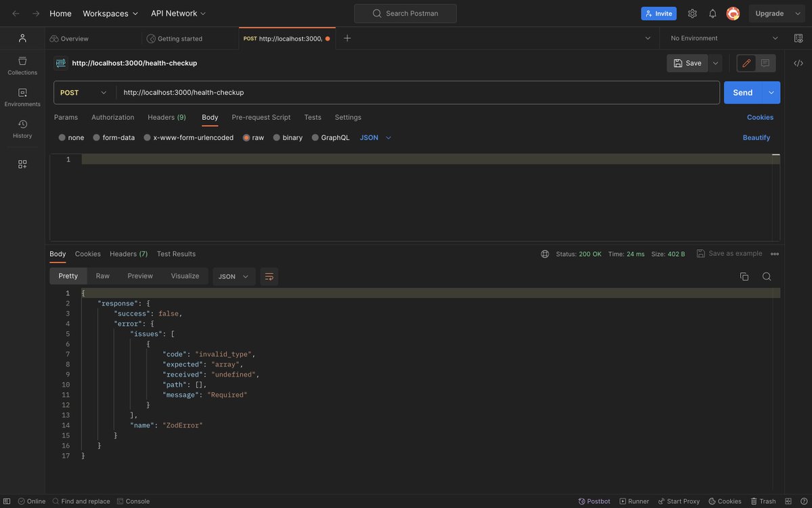Image resolution: width=812 pixels, height=508 pixels.
Task: Select the raw body type
Action: click(253, 137)
